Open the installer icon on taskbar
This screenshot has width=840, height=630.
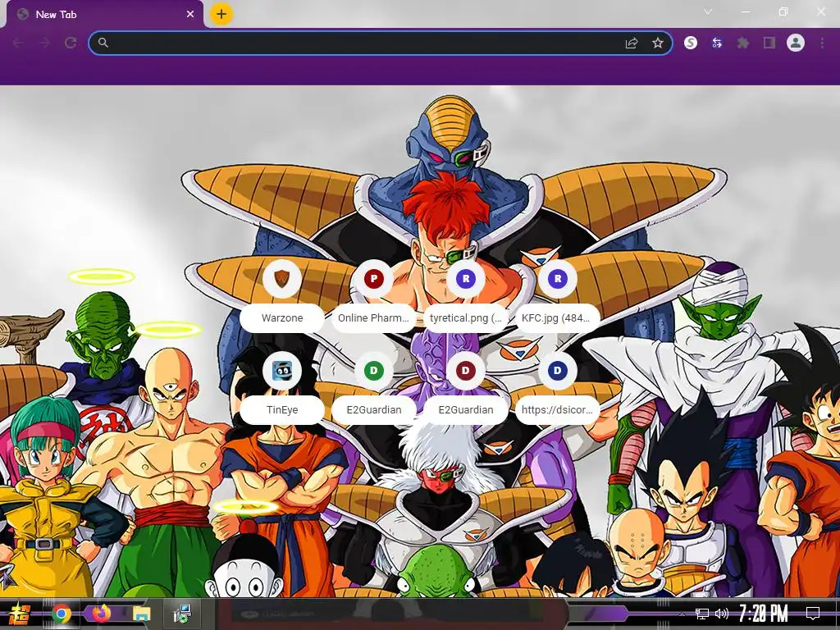tap(182, 614)
